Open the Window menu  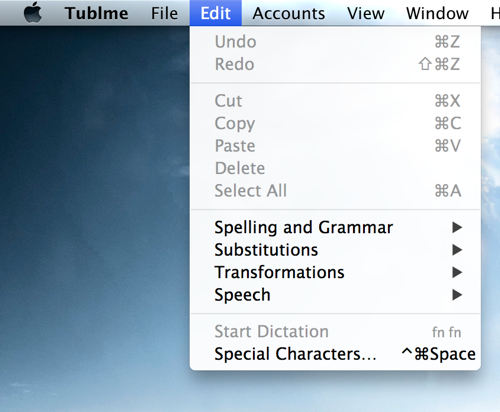(x=437, y=13)
